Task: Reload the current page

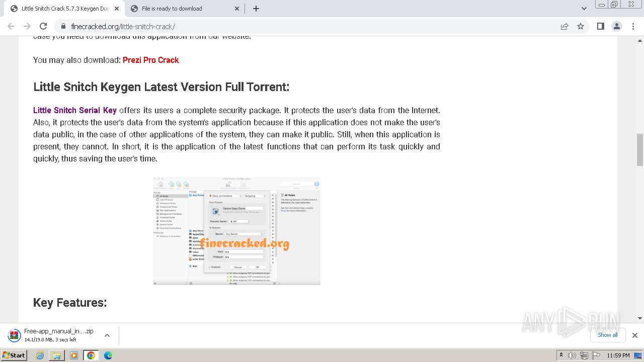Action: click(43, 26)
